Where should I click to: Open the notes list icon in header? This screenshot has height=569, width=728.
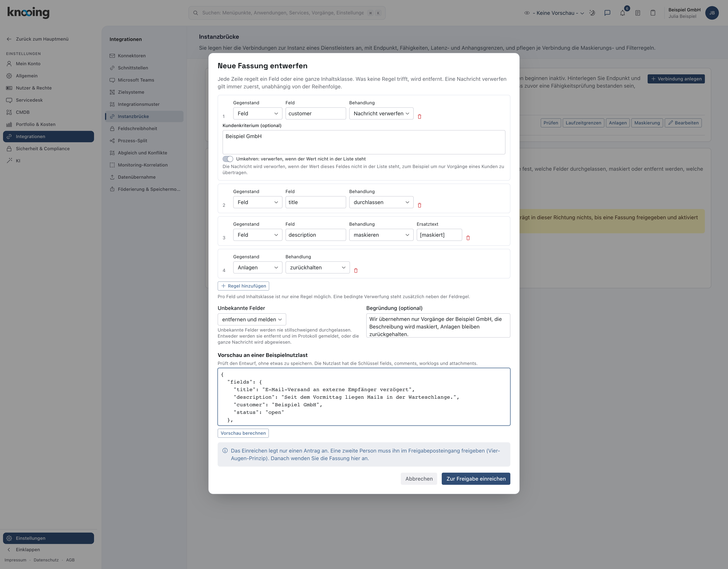point(637,13)
